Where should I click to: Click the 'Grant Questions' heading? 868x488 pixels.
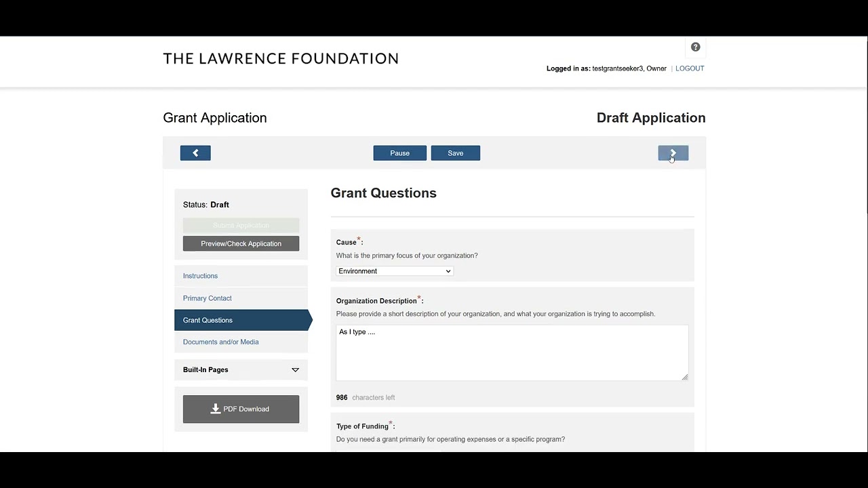click(x=384, y=193)
